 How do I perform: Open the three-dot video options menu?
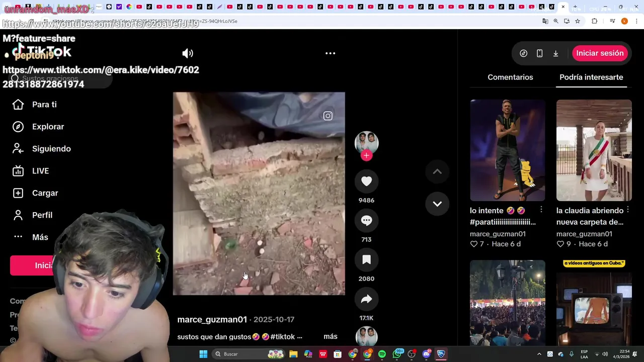pyautogui.click(x=330, y=53)
